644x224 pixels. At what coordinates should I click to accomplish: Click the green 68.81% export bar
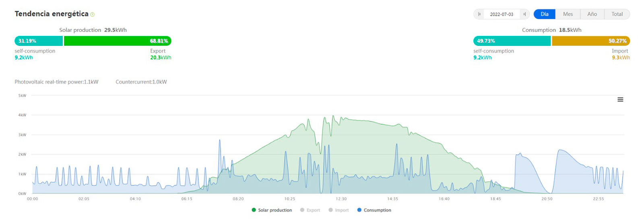(x=118, y=41)
